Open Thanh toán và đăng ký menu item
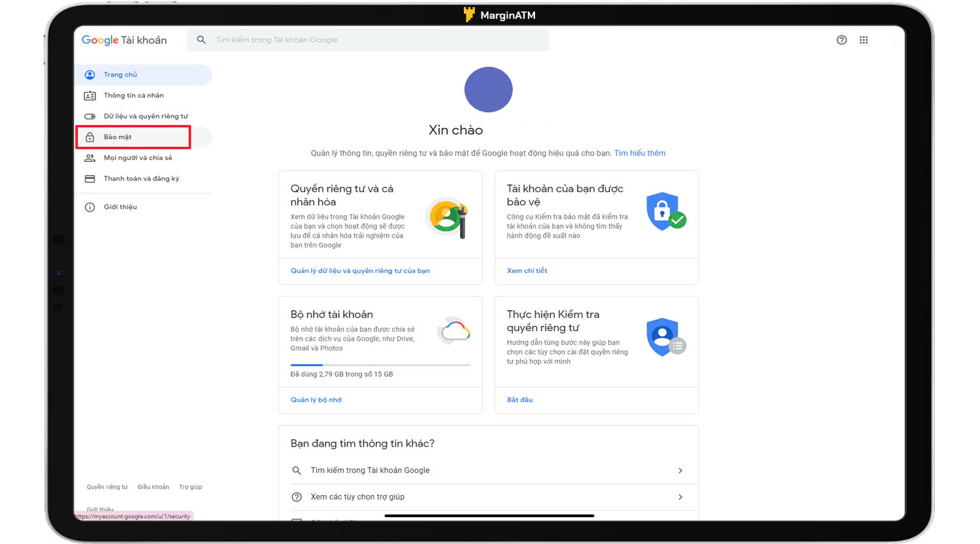Viewport: 980px width, 544px height. 143,178
